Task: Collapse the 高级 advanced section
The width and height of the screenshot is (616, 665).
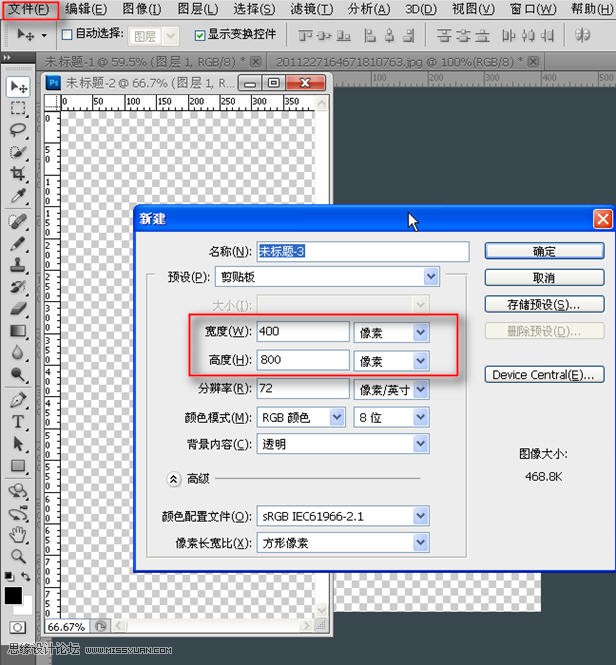Action: [x=174, y=479]
